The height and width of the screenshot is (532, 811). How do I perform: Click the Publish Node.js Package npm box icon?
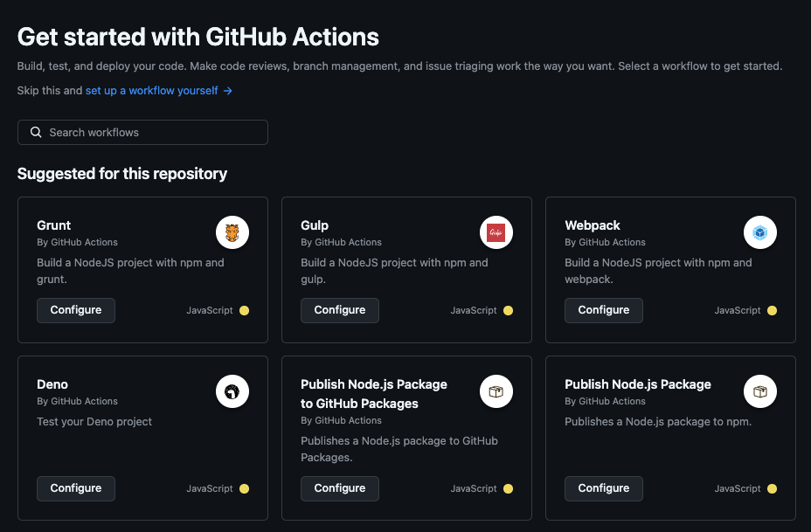759,391
